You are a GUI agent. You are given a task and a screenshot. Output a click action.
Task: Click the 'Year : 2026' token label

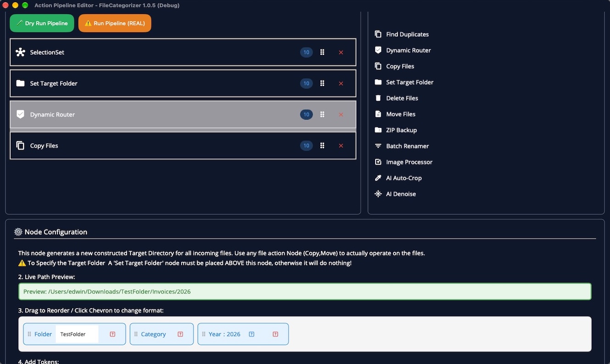tap(224, 334)
